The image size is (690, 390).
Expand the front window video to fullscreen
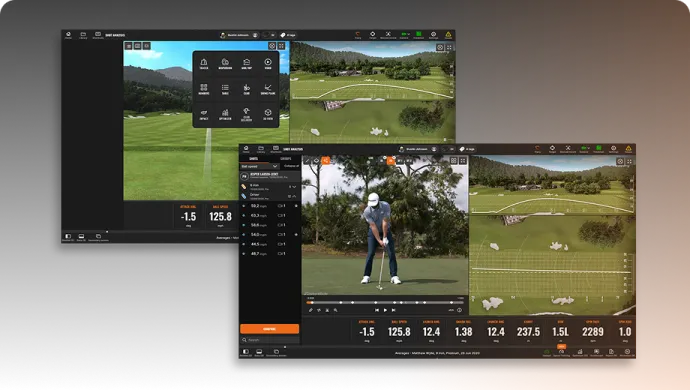click(463, 161)
